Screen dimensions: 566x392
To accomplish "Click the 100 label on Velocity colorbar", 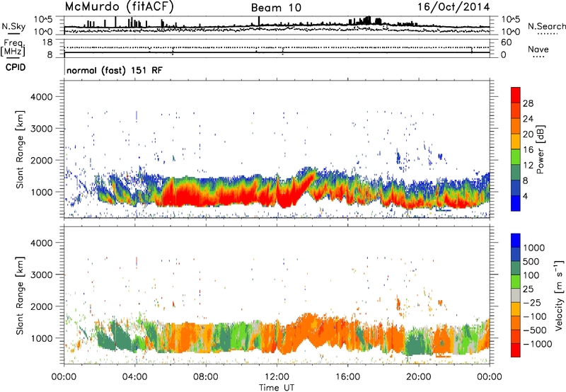I will pos(531,275).
